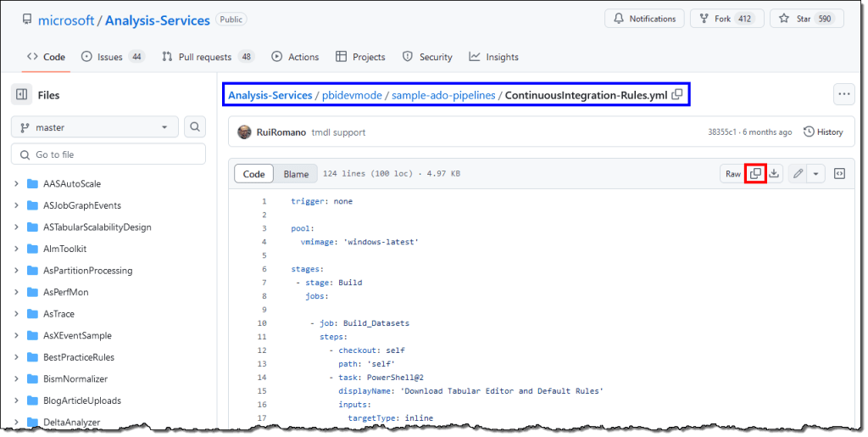Click the Go to file search field
This screenshot has width=868, height=437.
[x=108, y=154]
